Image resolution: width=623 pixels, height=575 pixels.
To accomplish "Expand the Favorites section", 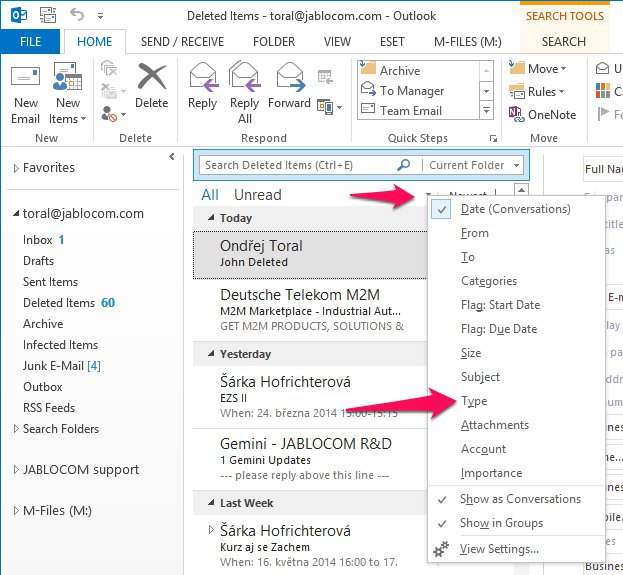I will [x=16, y=168].
